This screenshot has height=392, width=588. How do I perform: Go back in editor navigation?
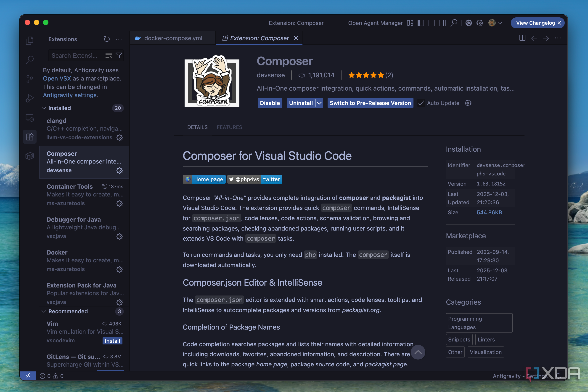tap(534, 38)
